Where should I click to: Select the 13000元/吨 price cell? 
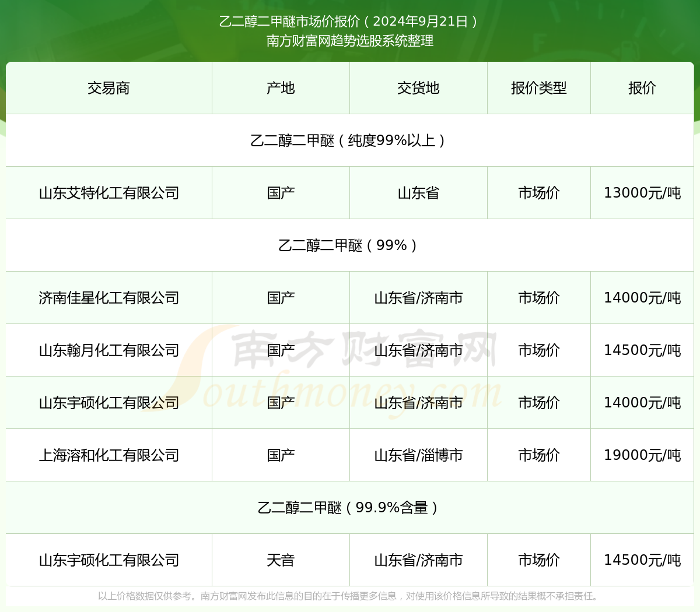[642, 193]
